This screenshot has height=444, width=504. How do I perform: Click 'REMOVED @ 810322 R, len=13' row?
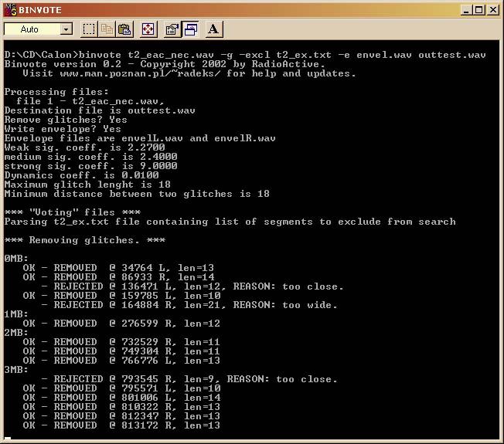point(121,408)
